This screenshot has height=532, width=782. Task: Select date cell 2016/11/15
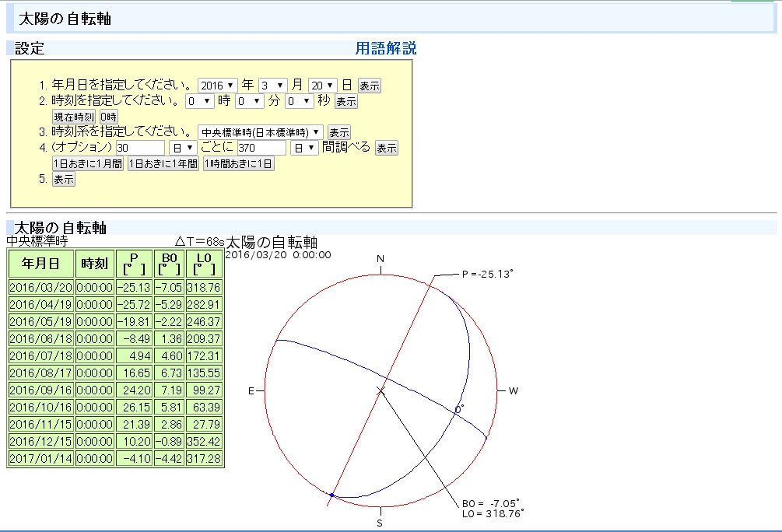[41, 425]
